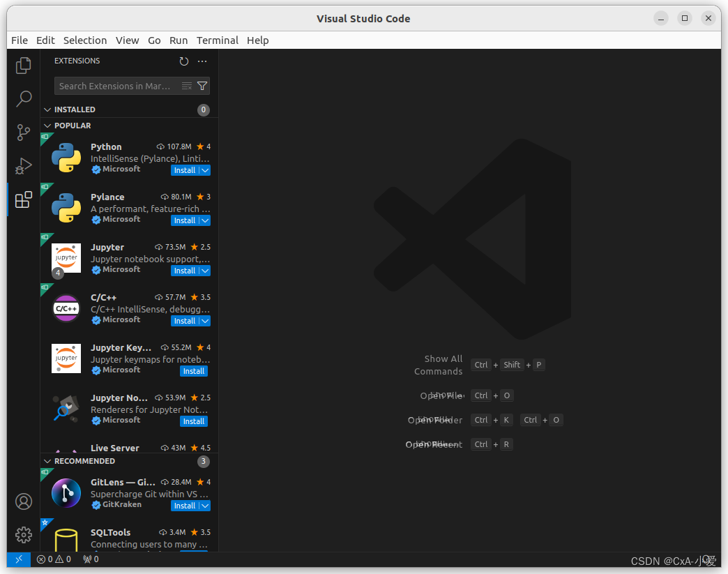Open the Edit menu

click(45, 40)
